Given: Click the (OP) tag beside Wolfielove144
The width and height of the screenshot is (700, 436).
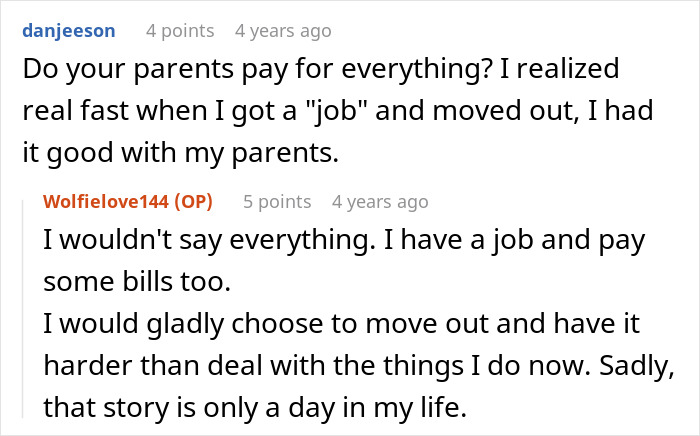Looking at the screenshot, I should [200, 202].
